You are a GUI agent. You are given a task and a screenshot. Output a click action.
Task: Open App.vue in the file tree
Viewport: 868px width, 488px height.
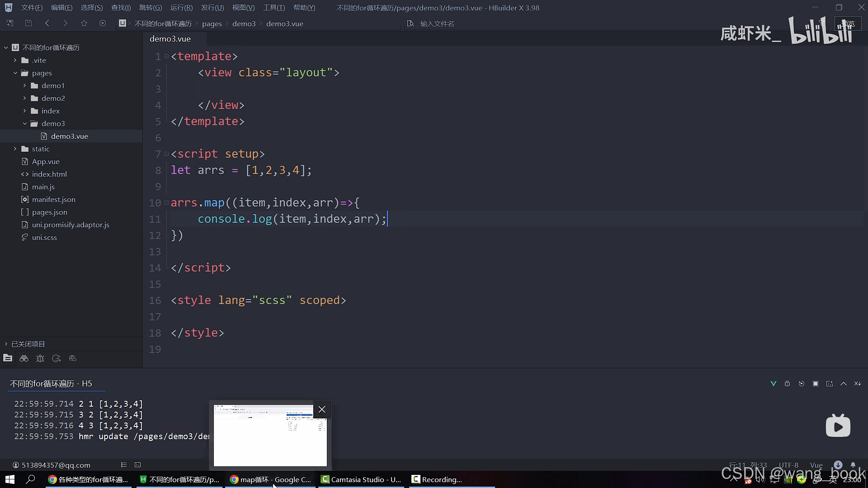tap(46, 161)
